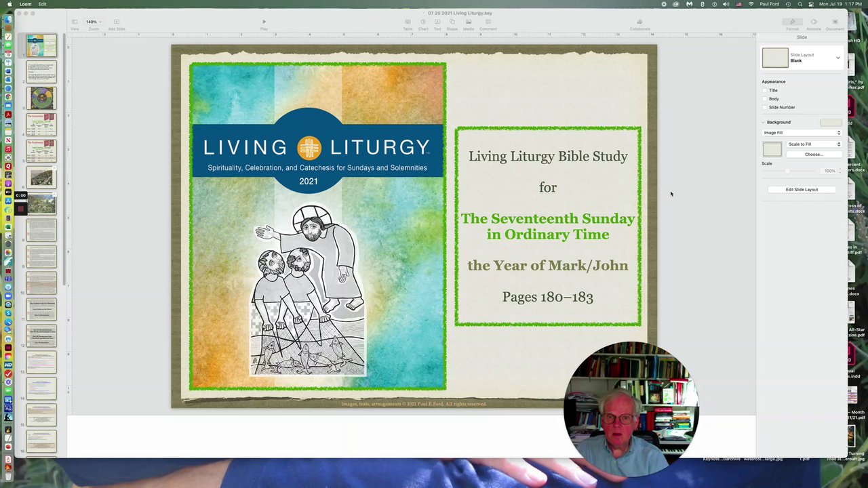
Task: Click the Scale 100% value field
Action: pos(829,171)
